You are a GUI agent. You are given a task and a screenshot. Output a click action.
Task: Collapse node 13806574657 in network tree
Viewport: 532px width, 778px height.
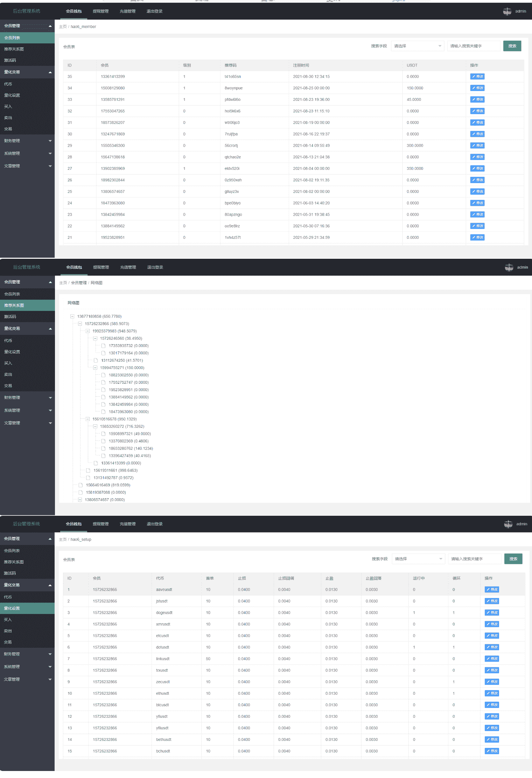tap(80, 500)
